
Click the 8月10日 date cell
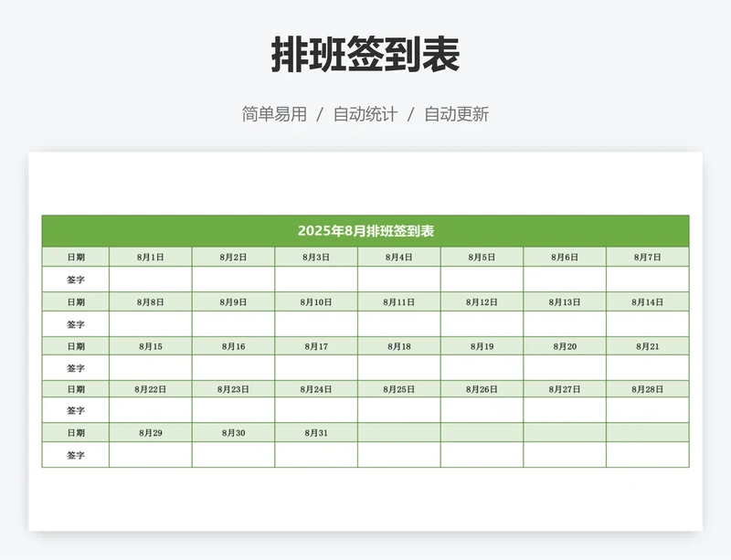316,301
